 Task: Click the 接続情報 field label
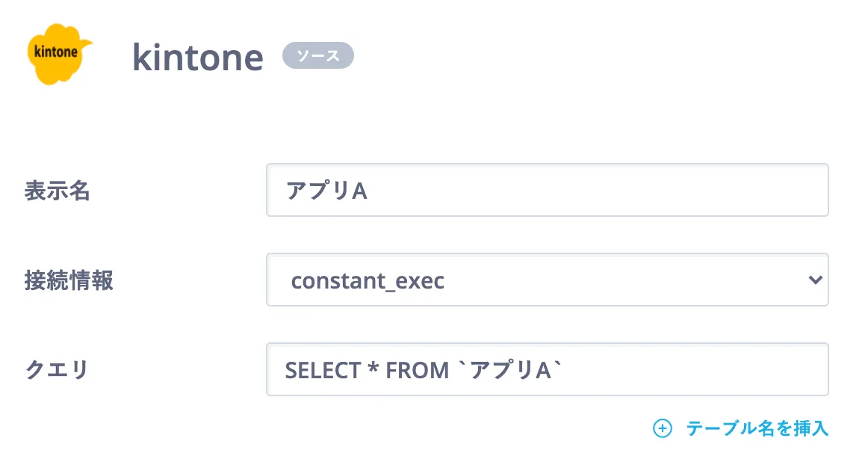[x=69, y=280]
